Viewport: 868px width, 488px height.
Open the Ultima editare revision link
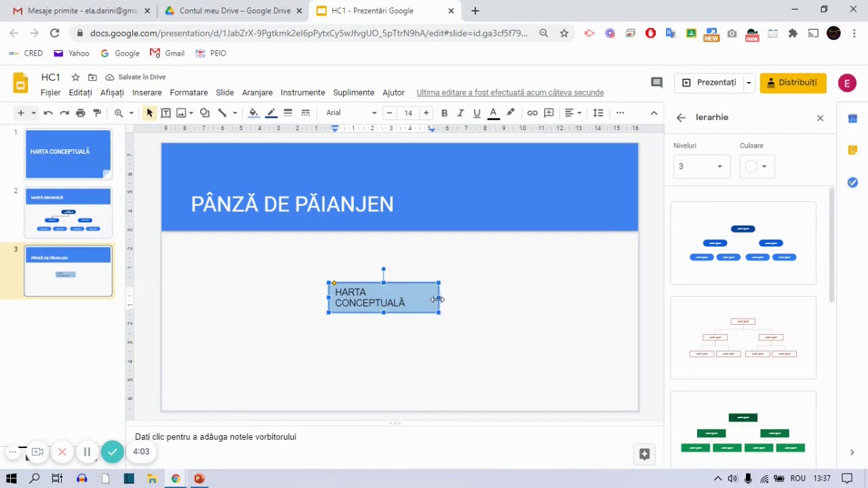click(510, 92)
